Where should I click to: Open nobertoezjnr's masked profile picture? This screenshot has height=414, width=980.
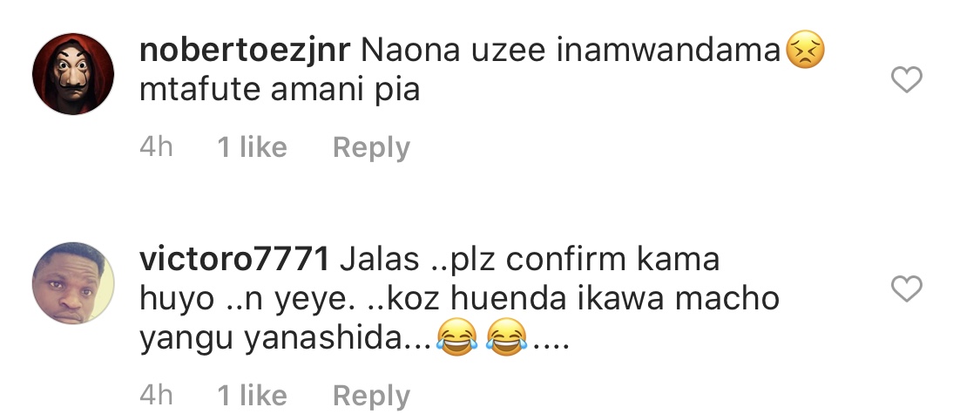pos(73,74)
